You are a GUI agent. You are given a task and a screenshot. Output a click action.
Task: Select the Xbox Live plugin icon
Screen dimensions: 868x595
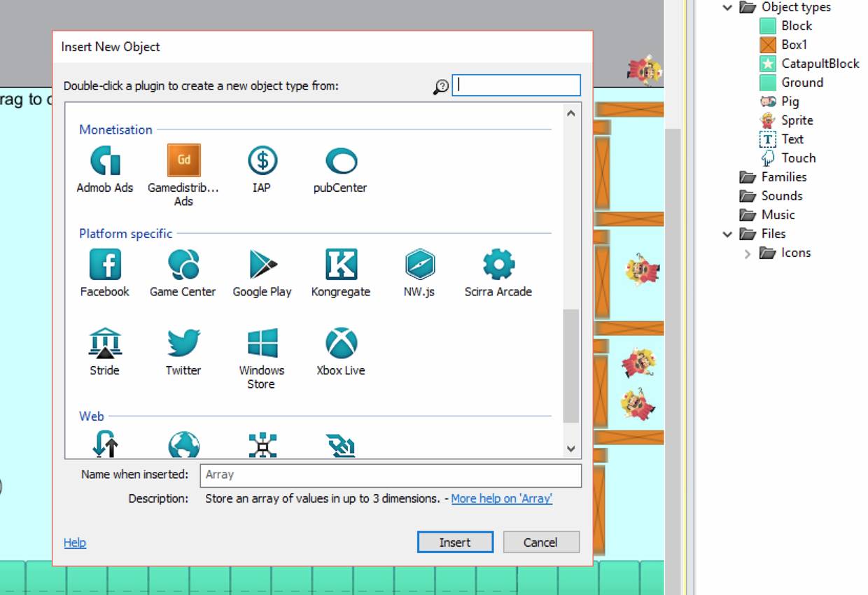tap(341, 344)
